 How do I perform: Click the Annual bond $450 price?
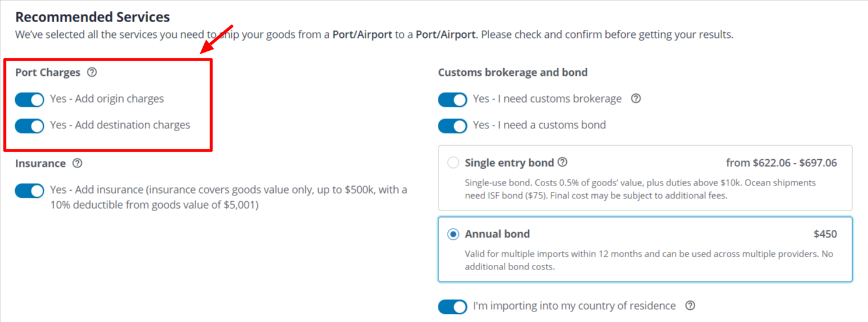[x=825, y=235]
